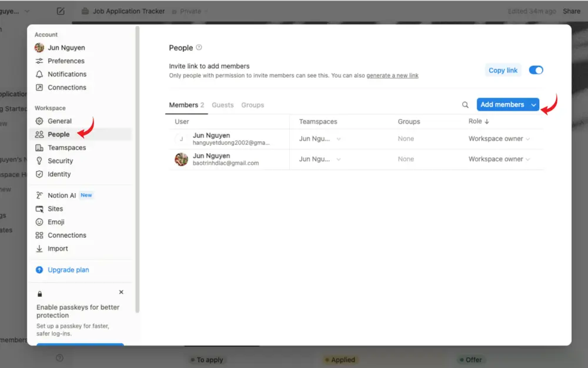Dismiss the passkeys prompt with X

[x=121, y=292]
